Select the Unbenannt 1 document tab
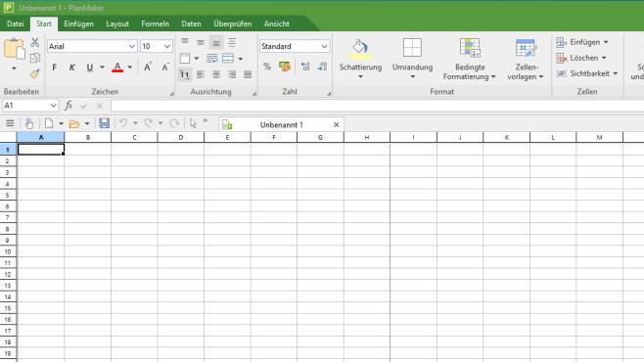This screenshot has width=644, height=362. point(281,125)
